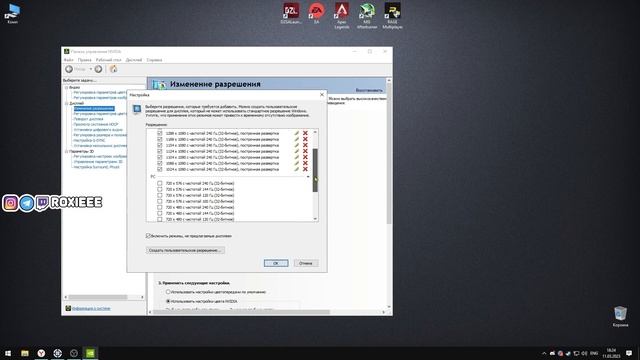The width and height of the screenshot is (640, 360).
Task: Check 720 x 576 at 144 Гц
Action: tap(160, 189)
